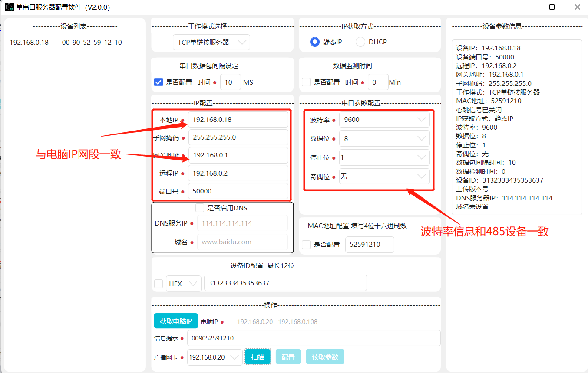This screenshot has width=588, height=373.
Task: Click the 网关地址 field 192.168.0.1
Action: coord(238,155)
